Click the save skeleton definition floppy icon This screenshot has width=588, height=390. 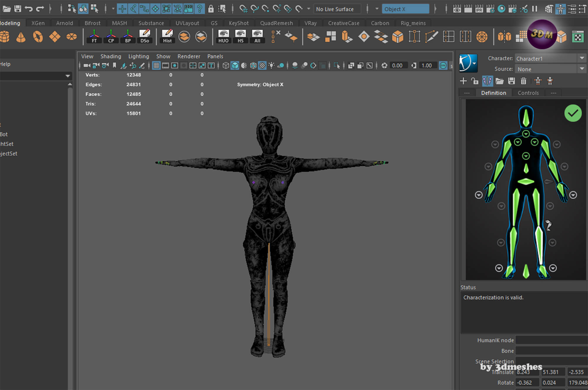tap(512, 81)
